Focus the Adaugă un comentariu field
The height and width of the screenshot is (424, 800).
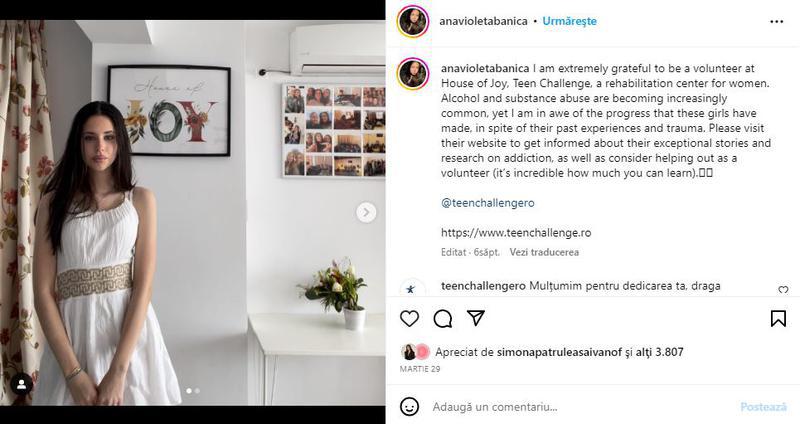(582, 407)
